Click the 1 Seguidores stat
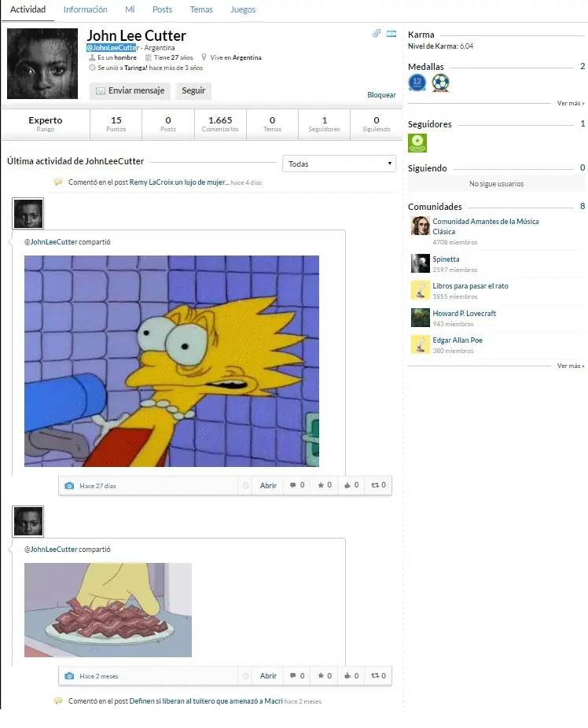Viewport: 588px width, 728px height. tap(325, 124)
